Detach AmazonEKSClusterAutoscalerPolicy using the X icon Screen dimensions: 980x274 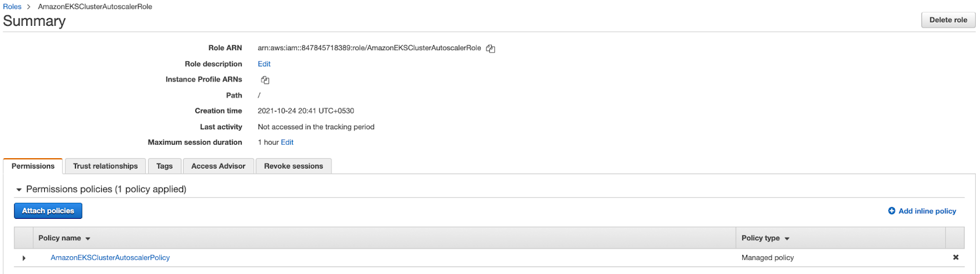click(956, 257)
